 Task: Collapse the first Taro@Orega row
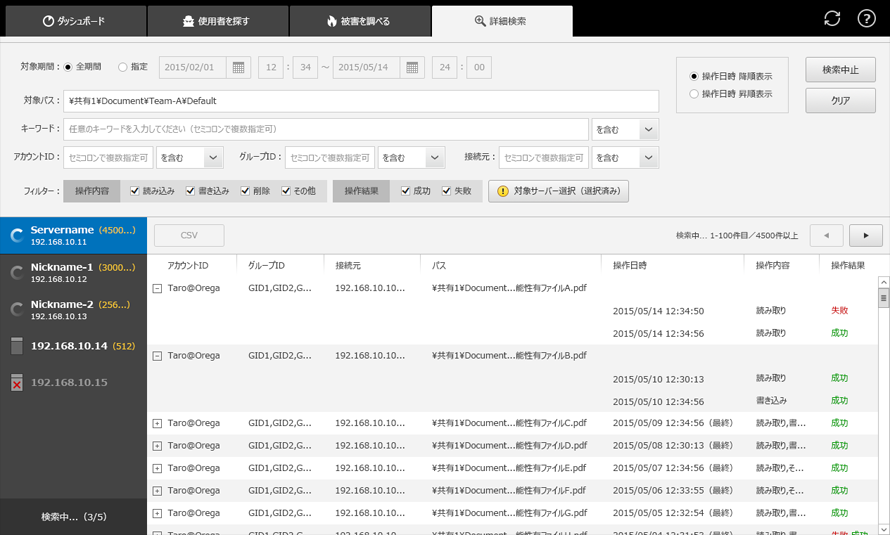157,288
